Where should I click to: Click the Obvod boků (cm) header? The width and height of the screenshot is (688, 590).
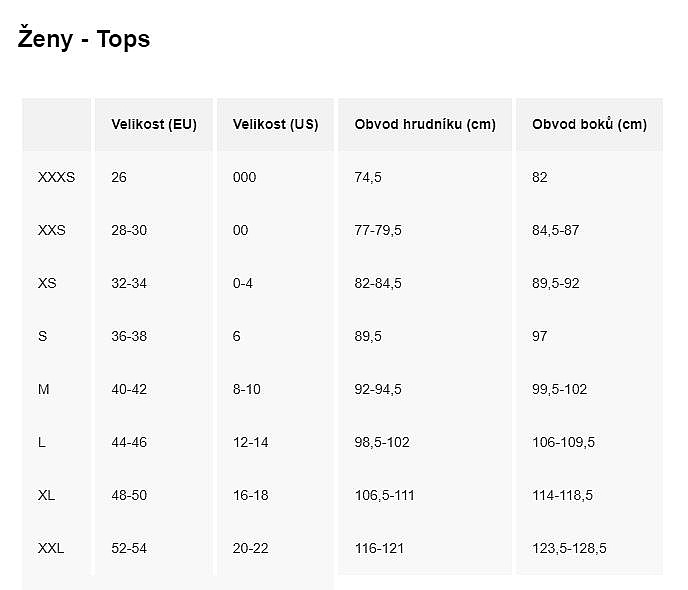click(x=589, y=124)
